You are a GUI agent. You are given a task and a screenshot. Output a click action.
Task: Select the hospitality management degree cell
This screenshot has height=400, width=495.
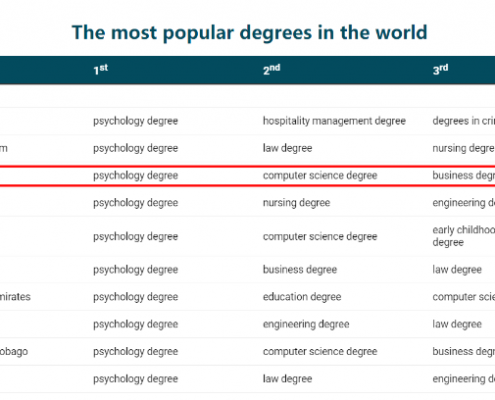click(334, 121)
